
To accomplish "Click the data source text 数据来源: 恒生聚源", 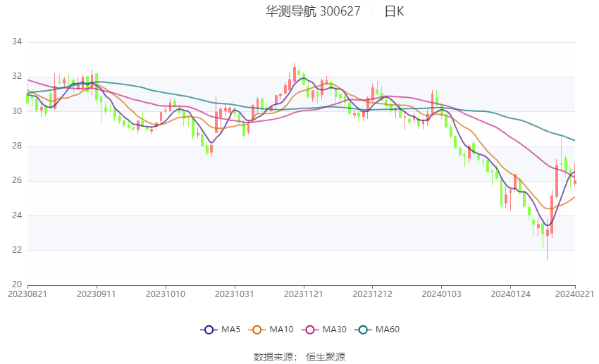I will pos(299,357).
